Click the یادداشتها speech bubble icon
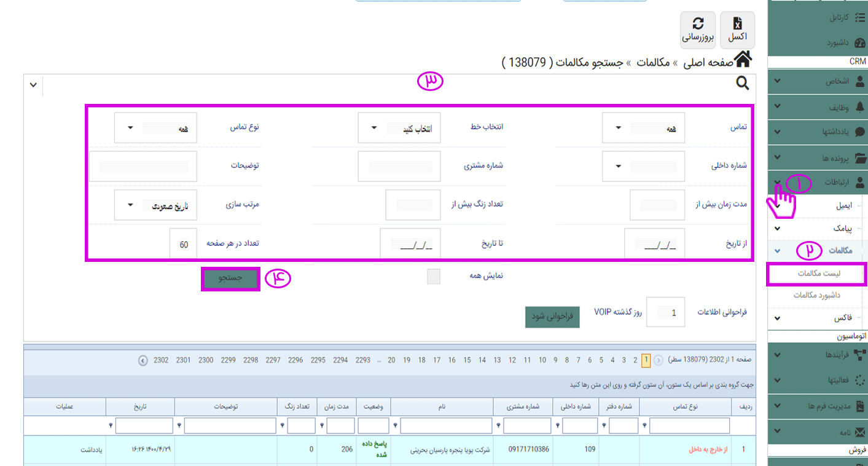This screenshot has height=466, width=868. pyautogui.click(x=859, y=132)
